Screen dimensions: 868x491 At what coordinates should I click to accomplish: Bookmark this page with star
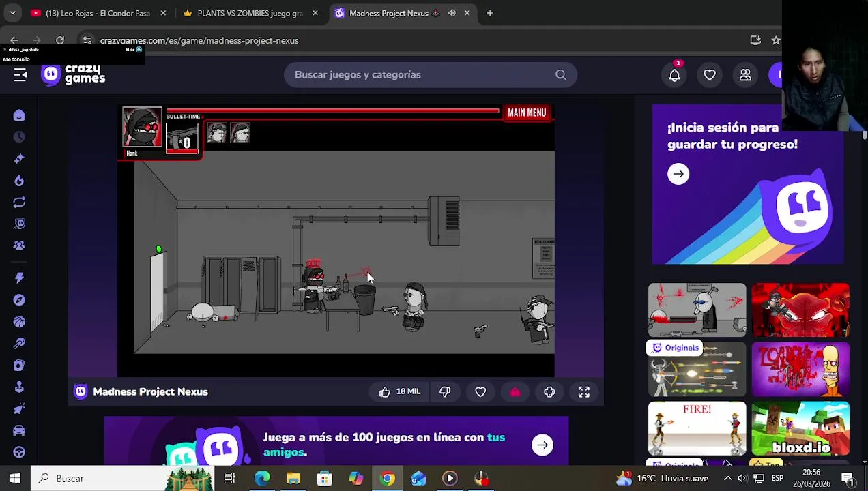click(x=776, y=40)
